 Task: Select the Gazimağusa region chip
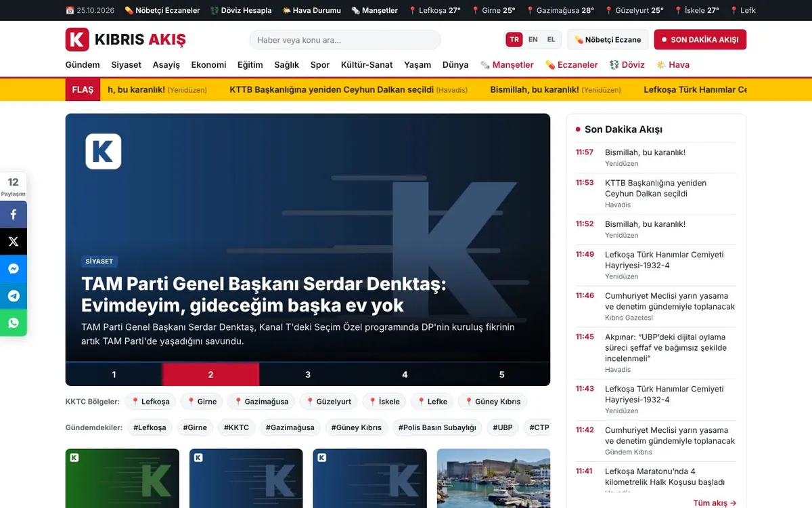pos(261,402)
